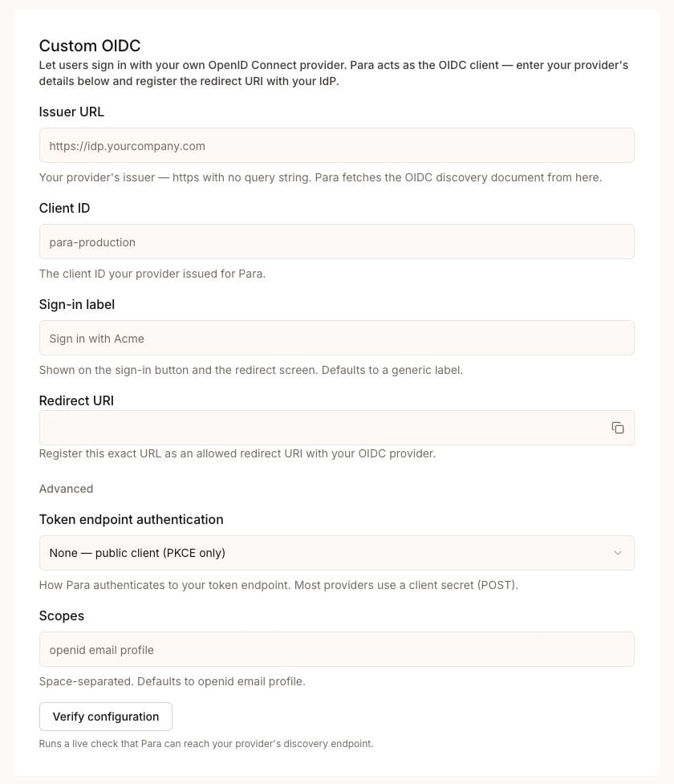This screenshot has width=674, height=784.
Task: Click the hint about registering the redirect URL
Action: (237, 453)
